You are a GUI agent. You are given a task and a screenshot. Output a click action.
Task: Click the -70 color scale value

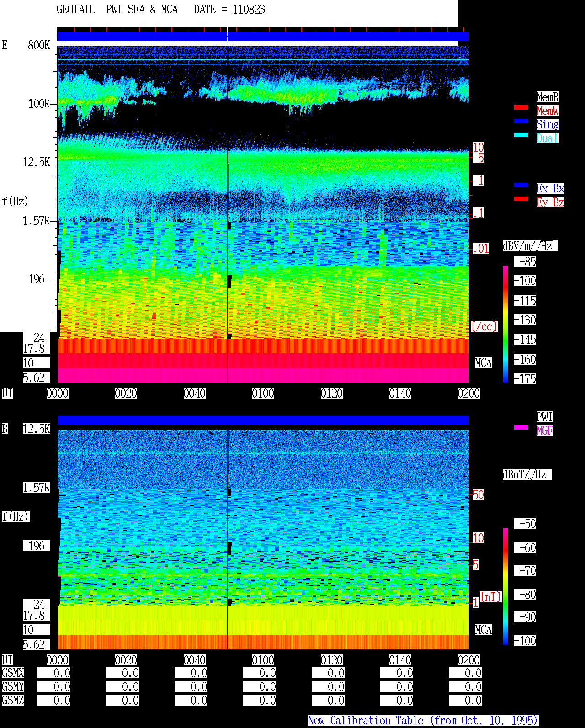525,570
